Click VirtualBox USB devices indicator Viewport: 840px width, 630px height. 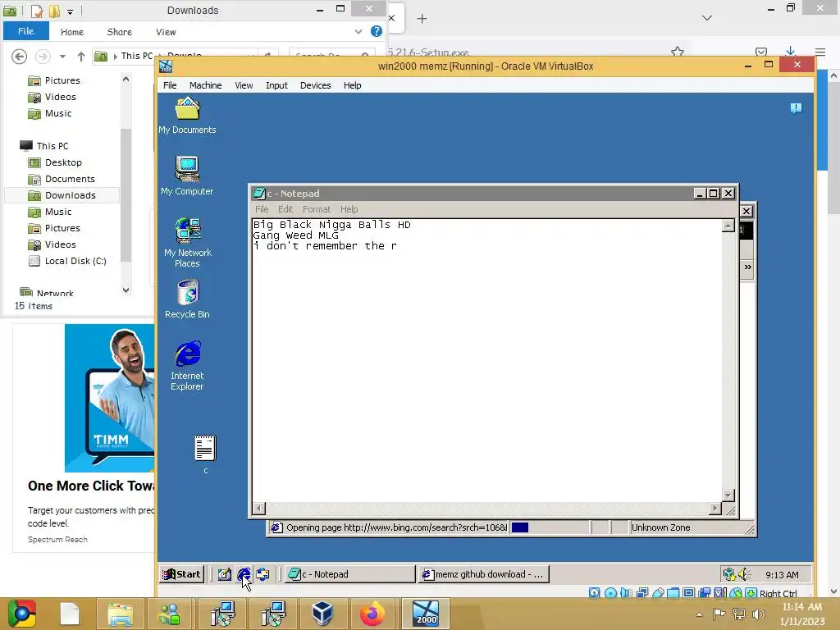point(658,593)
